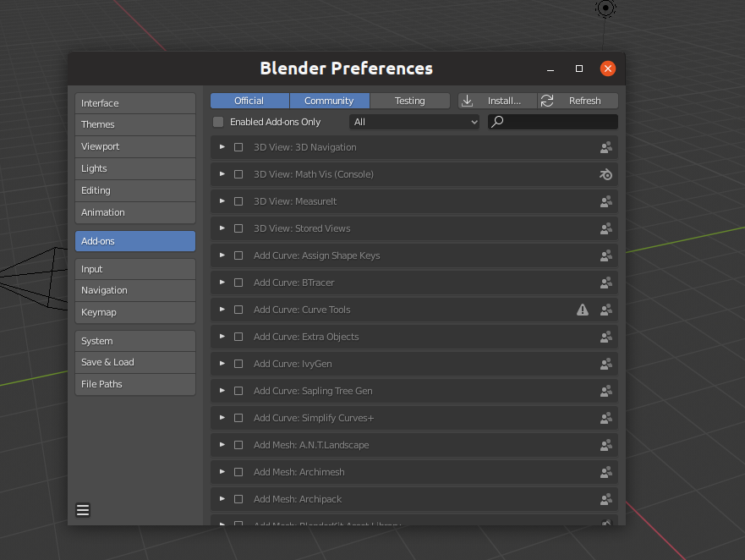Toggle Enabled Add-ons Only checkbox

tap(218, 122)
